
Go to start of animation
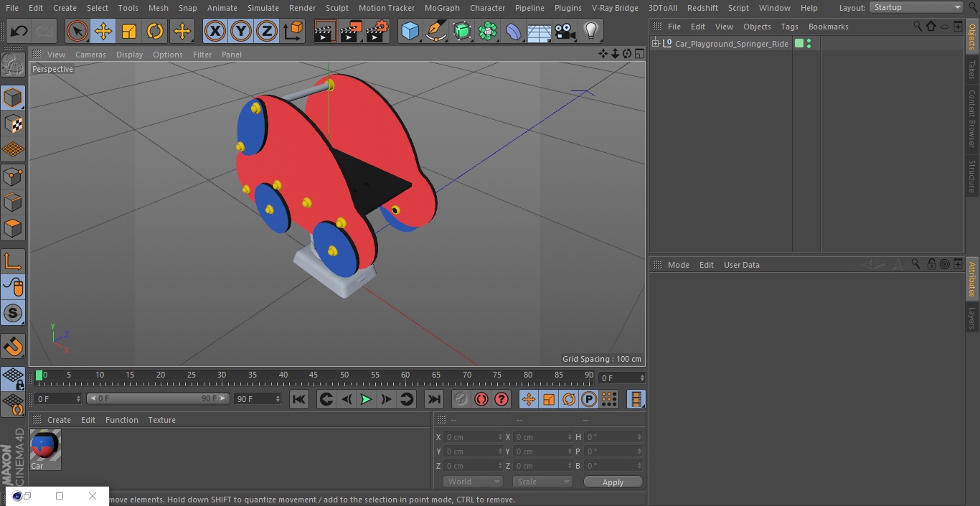point(299,399)
